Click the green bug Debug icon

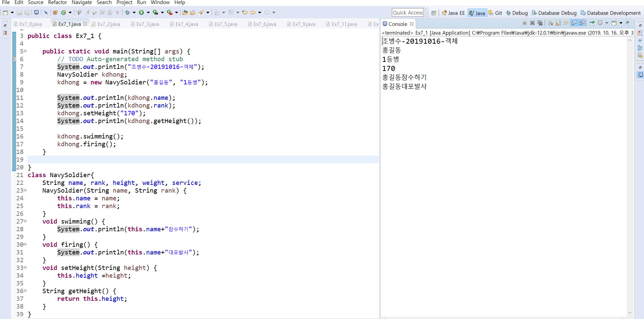click(128, 12)
